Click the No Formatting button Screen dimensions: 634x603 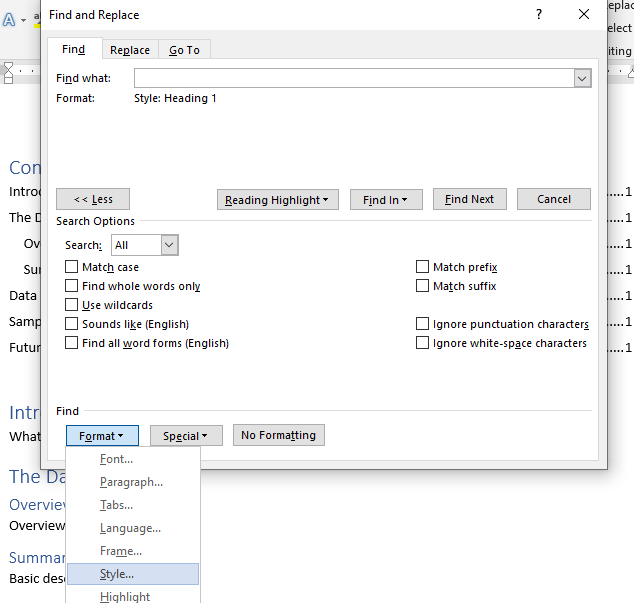pyautogui.click(x=278, y=435)
